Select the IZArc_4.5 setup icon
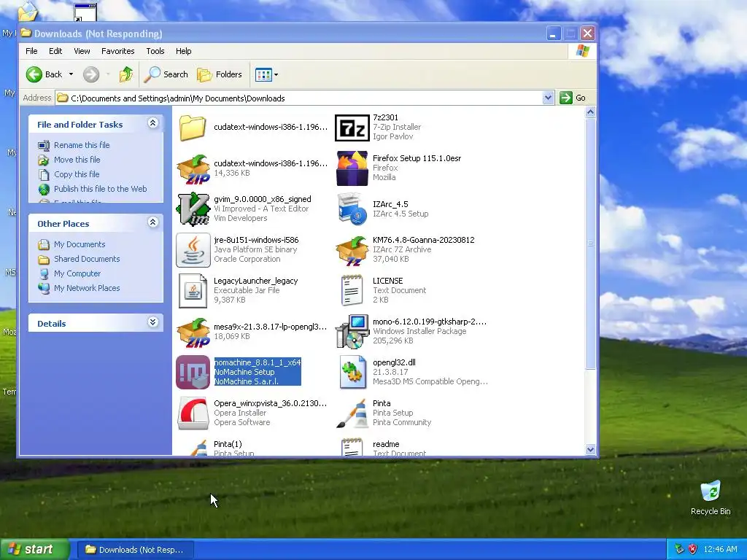The width and height of the screenshot is (747, 560). tap(352, 209)
